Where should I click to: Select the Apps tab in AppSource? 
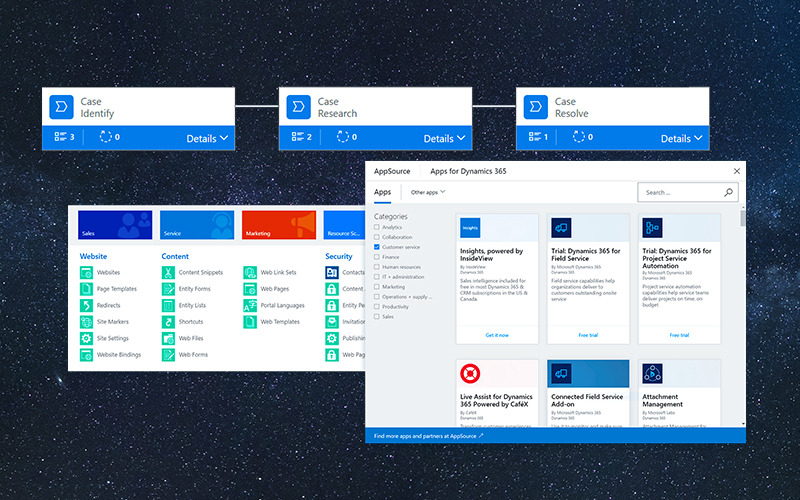(382, 192)
